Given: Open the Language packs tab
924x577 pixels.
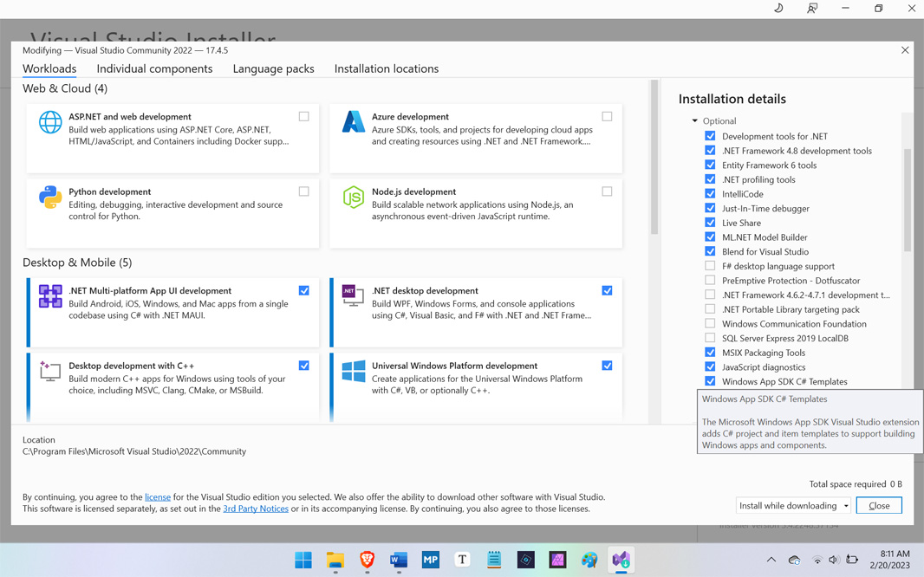Looking at the screenshot, I should click(x=273, y=68).
